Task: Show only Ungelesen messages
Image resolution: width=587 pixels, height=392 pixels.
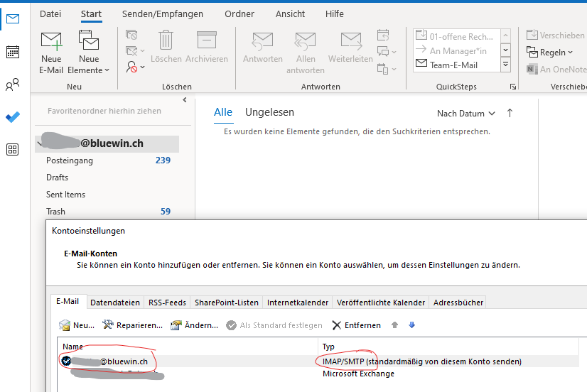Action: coord(269,112)
